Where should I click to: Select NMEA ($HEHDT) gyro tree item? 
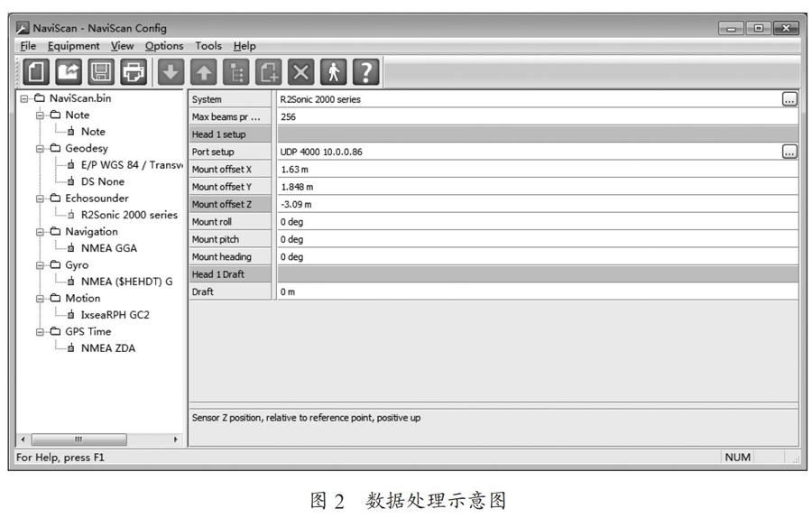click(127, 282)
